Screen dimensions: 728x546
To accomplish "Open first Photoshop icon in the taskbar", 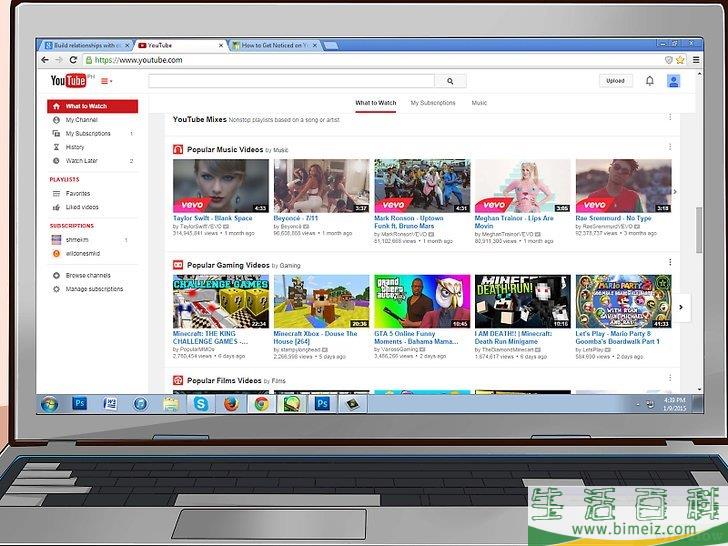I will tap(79, 403).
